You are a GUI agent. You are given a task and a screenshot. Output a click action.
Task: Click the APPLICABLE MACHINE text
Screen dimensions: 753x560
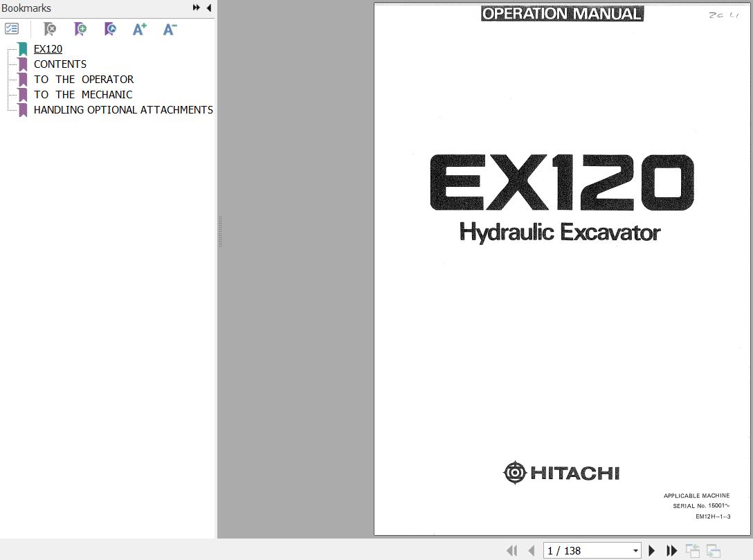(x=696, y=496)
